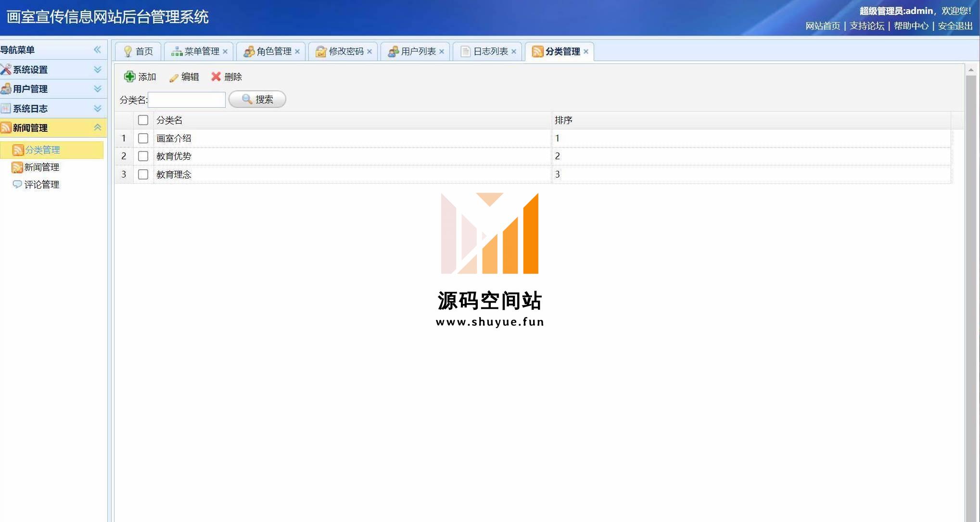Viewport: 980px width, 522px height.
Task: Open 评论管理 speech bubble item
Action: [x=41, y=184]
